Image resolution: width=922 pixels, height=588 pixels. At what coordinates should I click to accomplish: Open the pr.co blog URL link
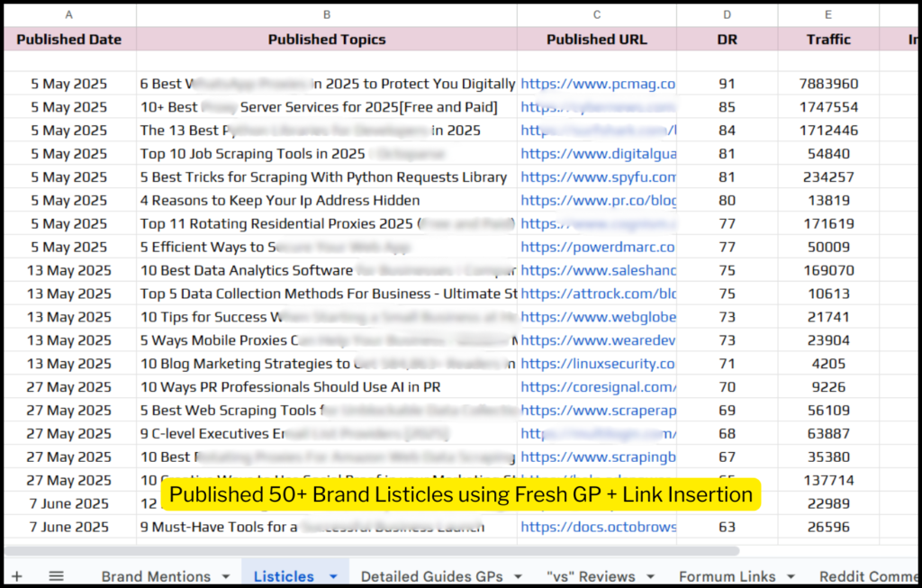[x=598, y=201]
